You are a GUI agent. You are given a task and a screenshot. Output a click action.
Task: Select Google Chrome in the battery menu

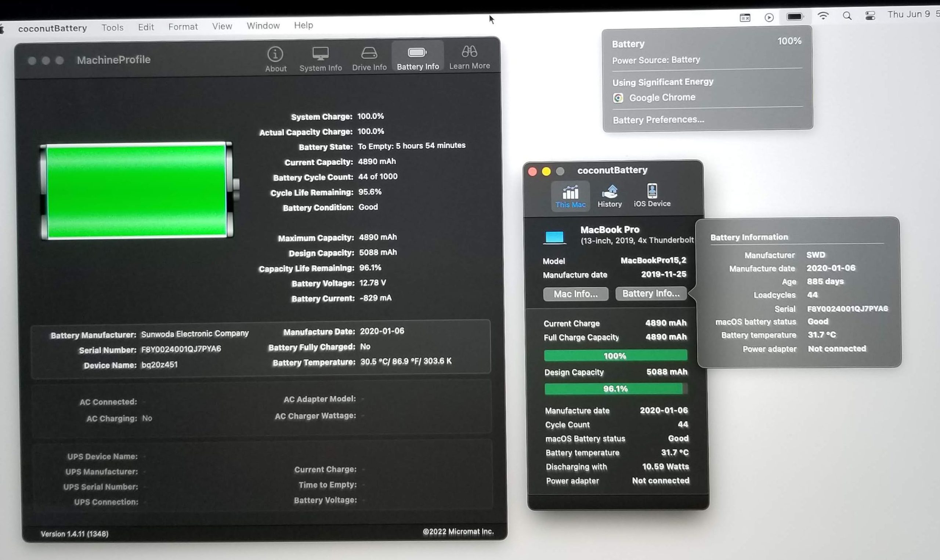point(662,97)
